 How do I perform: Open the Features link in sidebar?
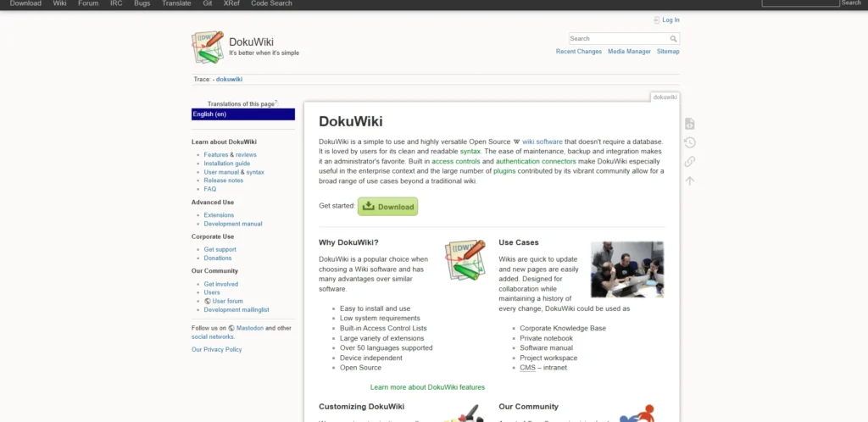pyautogui.click(x=216, y=155)
